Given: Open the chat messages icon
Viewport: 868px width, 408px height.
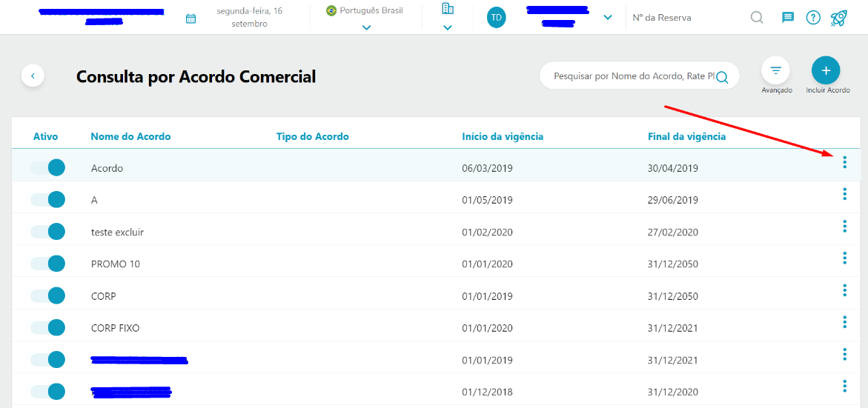Looking at the screenshot, I should [x=787, y=18].
